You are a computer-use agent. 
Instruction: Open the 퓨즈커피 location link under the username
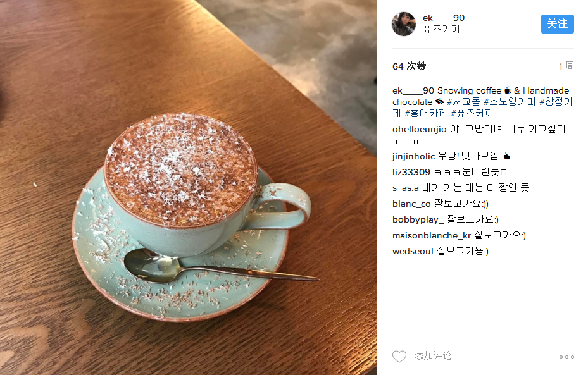click(x=441, y=29)
